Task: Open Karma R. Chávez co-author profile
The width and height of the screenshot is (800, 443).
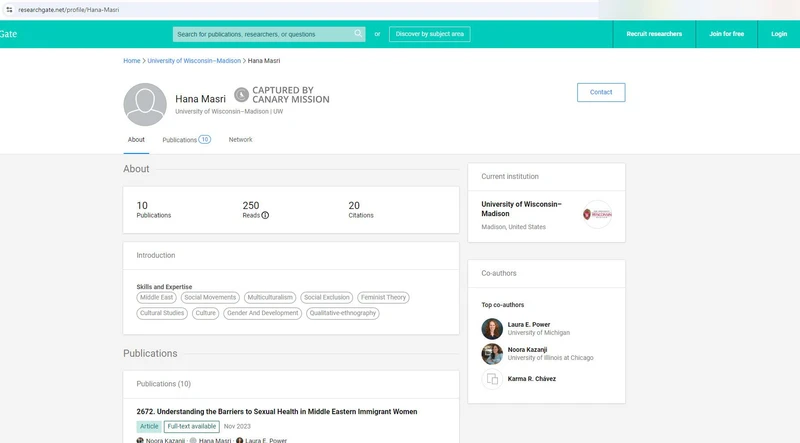Action: point(532,379)
